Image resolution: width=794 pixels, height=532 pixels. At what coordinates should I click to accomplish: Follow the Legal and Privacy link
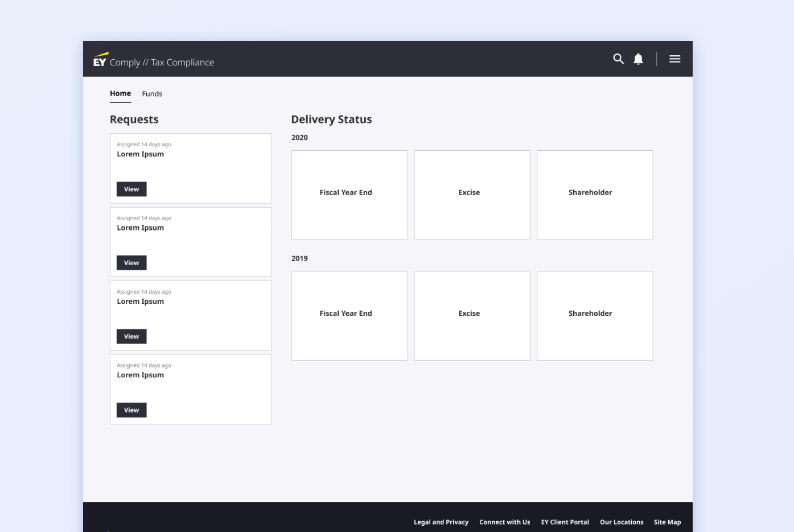(441, 522)
